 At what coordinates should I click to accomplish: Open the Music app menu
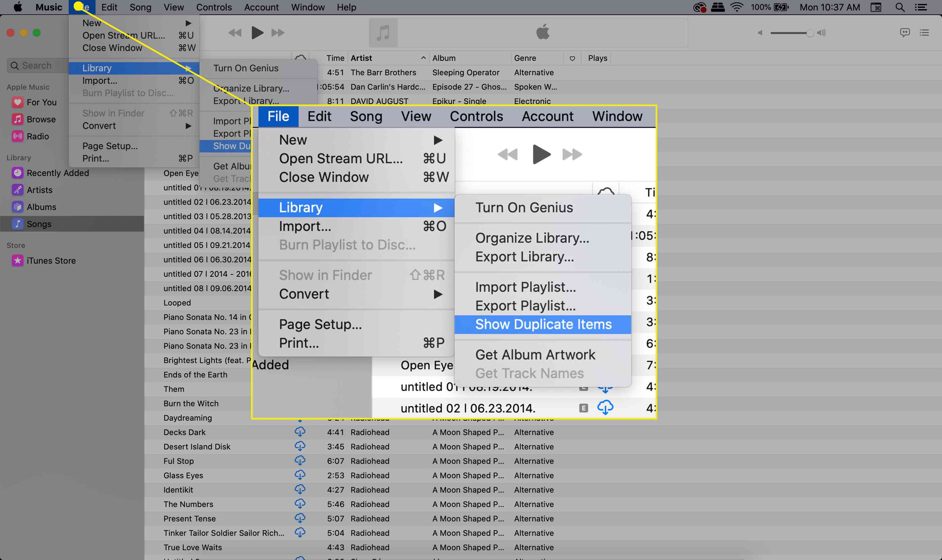tap(49, 7)
